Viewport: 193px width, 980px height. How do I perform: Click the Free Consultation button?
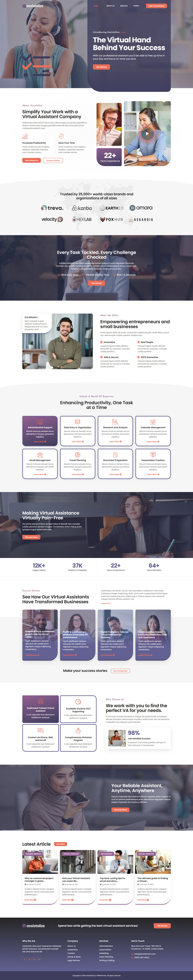157,6
